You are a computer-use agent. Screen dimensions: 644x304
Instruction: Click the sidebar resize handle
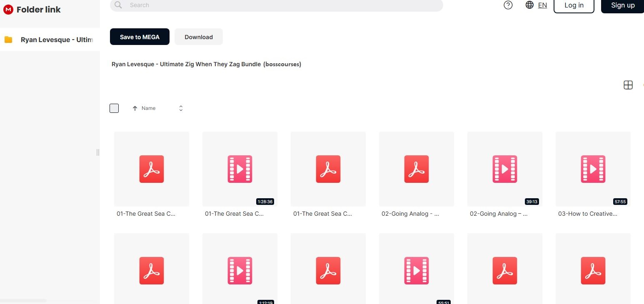coord(98,152)
